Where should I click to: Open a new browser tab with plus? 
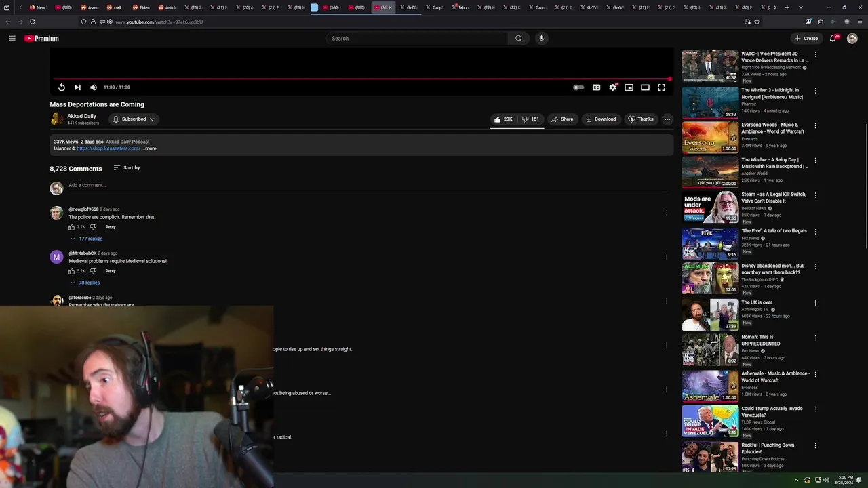click(x=787, y=7)
